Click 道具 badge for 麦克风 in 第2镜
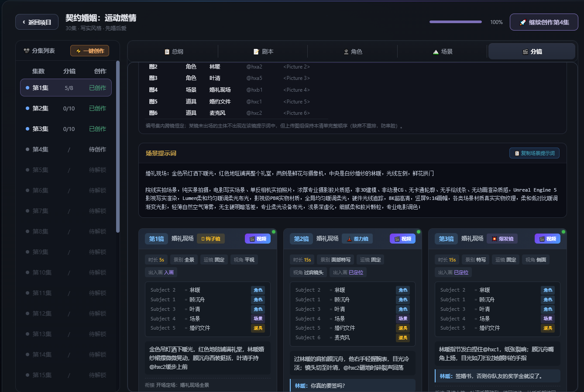Image resolution: width=584 pixels, height=392 pixels. click(x=403, y=337)
